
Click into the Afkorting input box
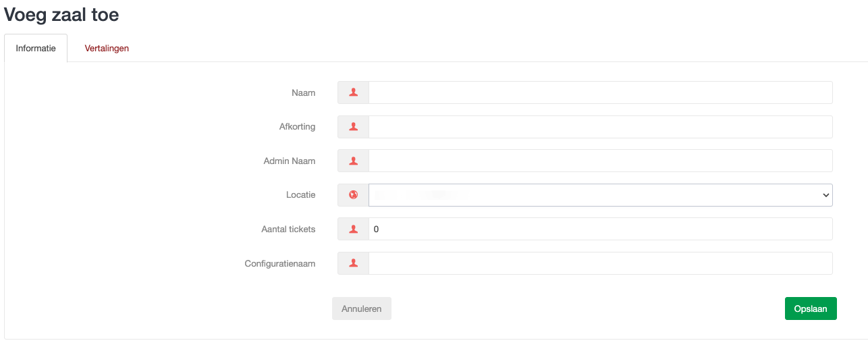point(600,127)
